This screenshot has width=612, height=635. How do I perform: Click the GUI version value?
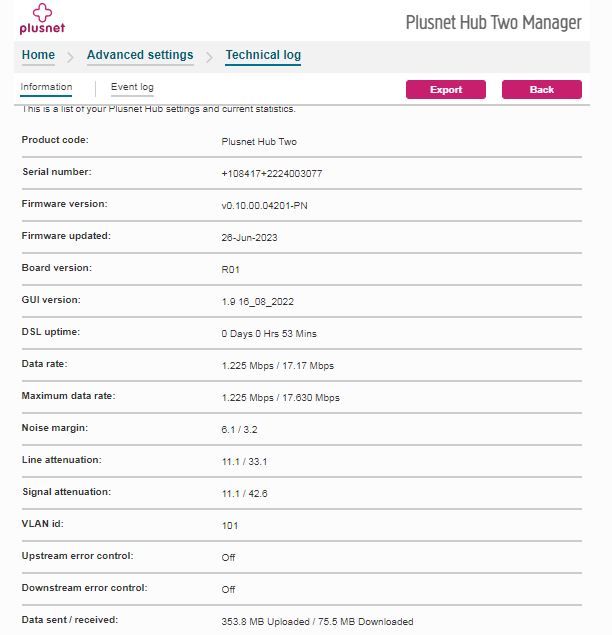[x=257, y=302]
